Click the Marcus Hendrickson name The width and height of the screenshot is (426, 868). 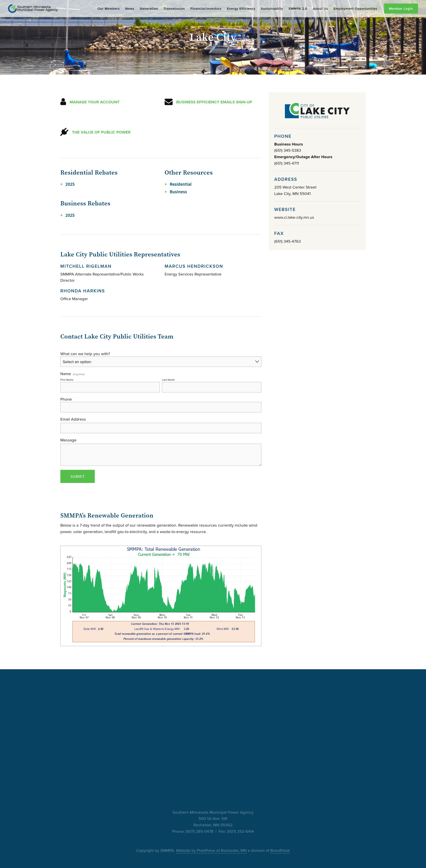pyautogui.click(x=193, y=266)
